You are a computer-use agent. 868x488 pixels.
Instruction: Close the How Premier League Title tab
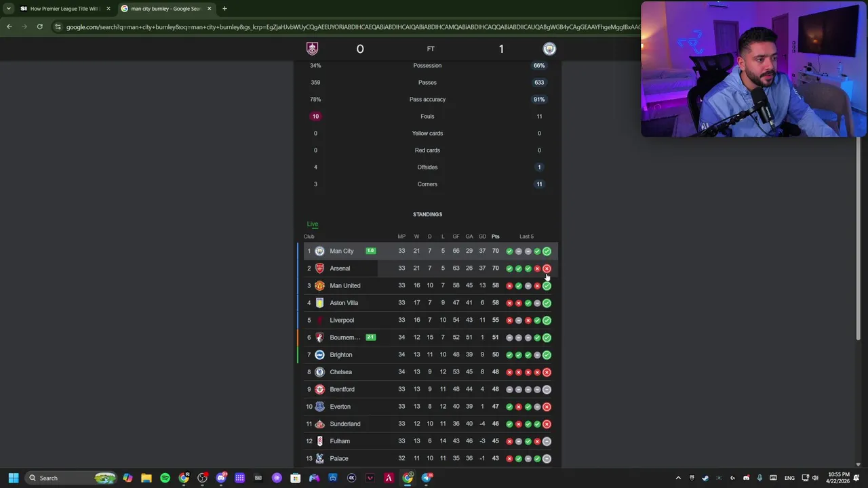point(108,8)
